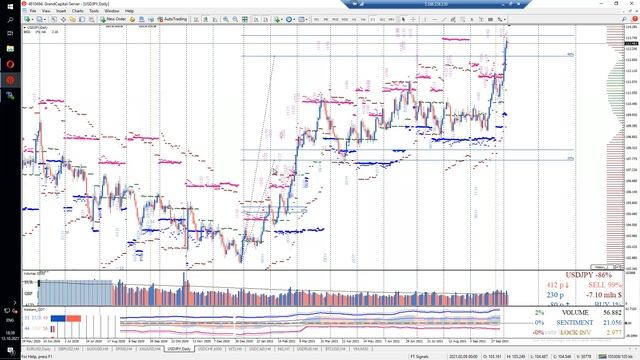Click the search magnifier at toolbar right
Image resolution: width=640 pixels, height=360 pixels.
(624, 19)
